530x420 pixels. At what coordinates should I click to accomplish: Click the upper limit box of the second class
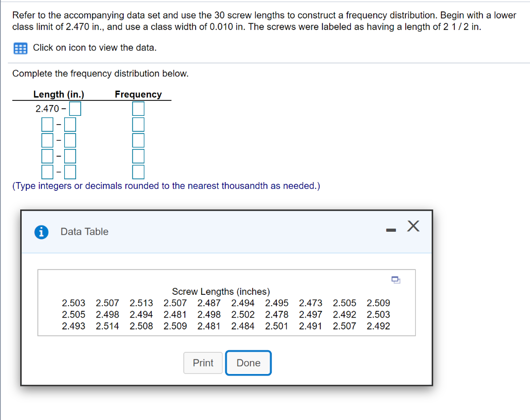click(x=69, y=124)
